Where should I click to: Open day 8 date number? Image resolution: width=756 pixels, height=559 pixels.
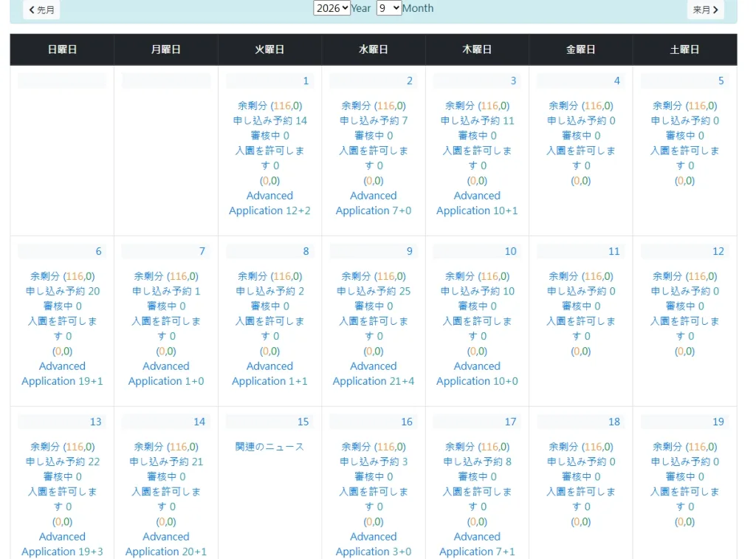pyautogui.click(x=306, y=251)
